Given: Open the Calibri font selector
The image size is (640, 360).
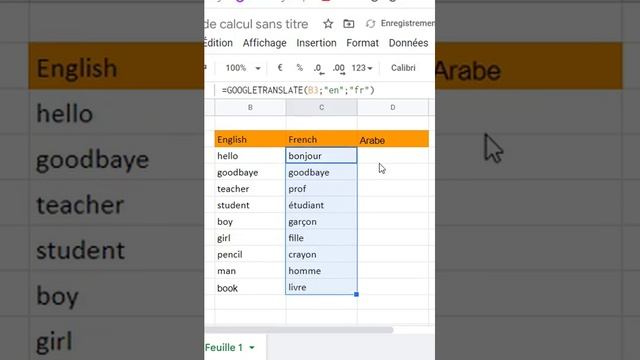Looking at the screenshot, I should pyautogui.click(x=403, y=68).
